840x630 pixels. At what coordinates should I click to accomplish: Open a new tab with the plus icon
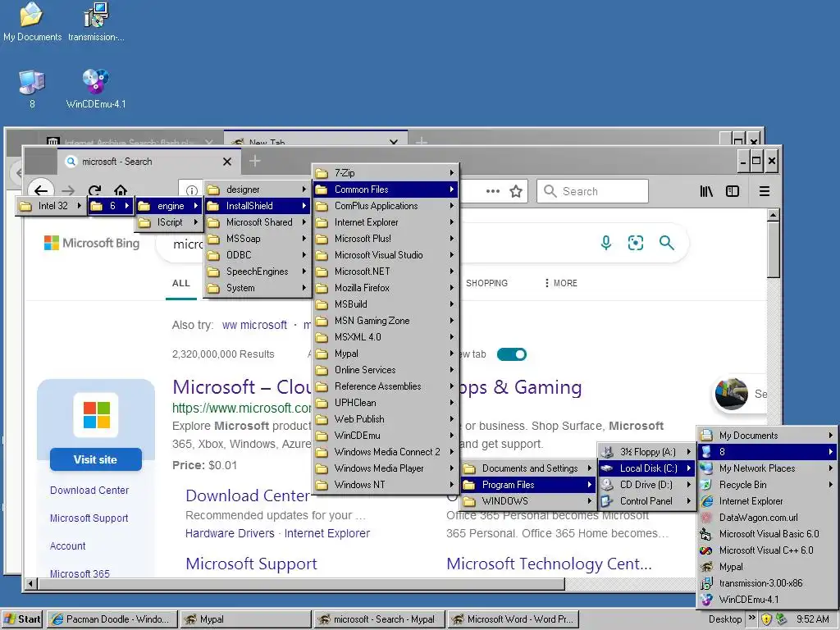(255, 161)
